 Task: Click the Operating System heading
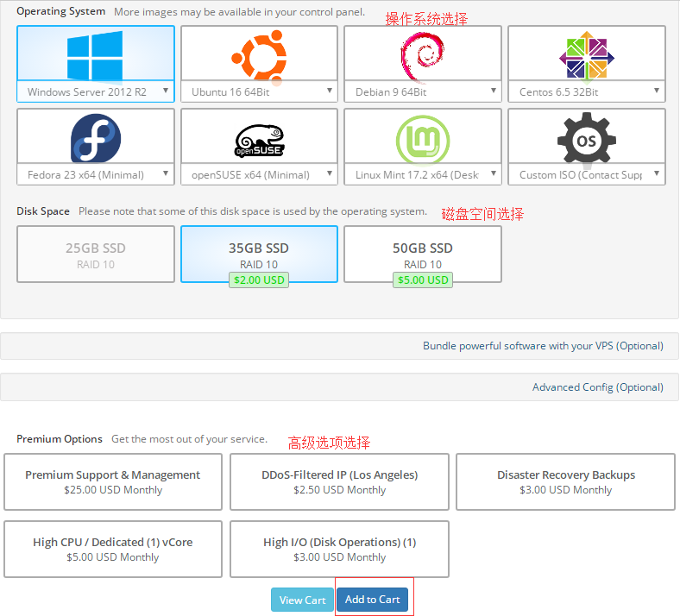[60, 11]
